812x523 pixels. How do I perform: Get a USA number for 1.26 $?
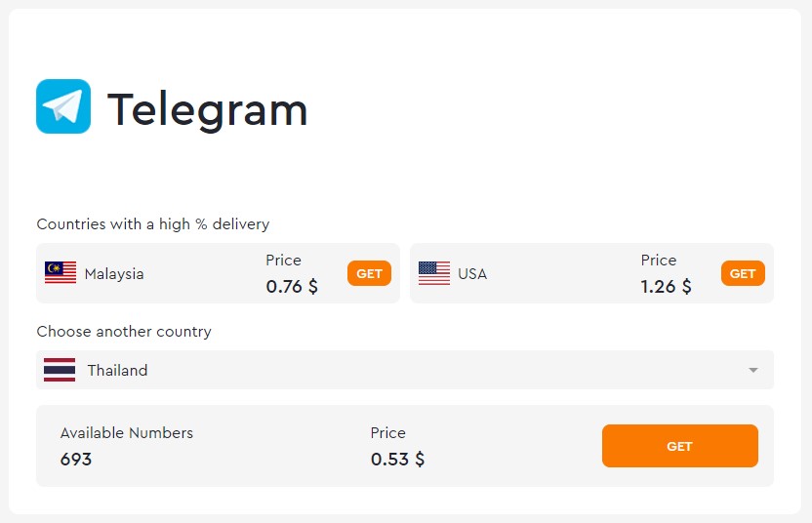pos(743,273)
